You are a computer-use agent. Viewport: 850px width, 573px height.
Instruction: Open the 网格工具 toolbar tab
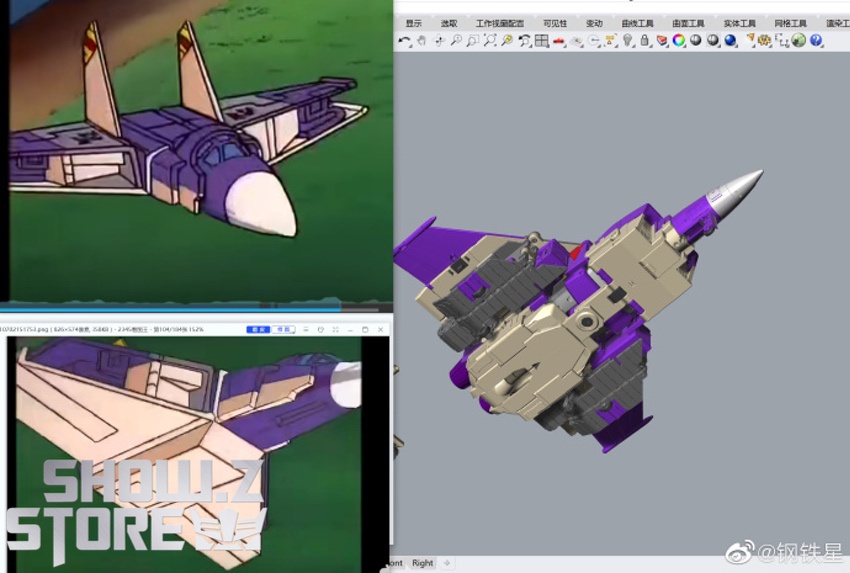tap(790, 23)
